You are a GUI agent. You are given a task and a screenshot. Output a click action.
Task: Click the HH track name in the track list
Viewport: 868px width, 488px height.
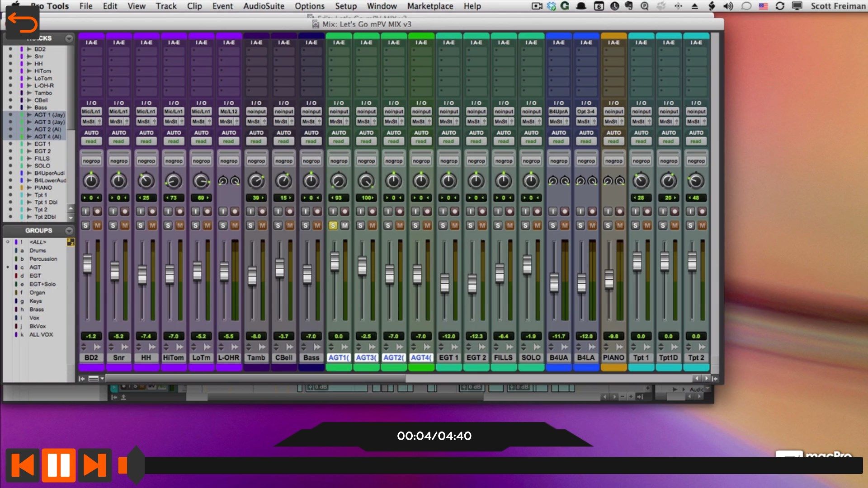pyautogui.click(x=41, y=63)
